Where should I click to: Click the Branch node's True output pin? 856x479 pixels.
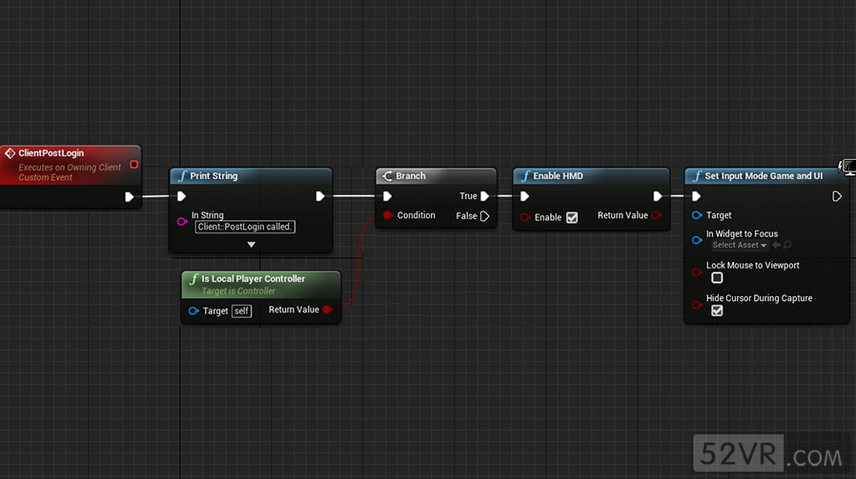click(485, 197)
